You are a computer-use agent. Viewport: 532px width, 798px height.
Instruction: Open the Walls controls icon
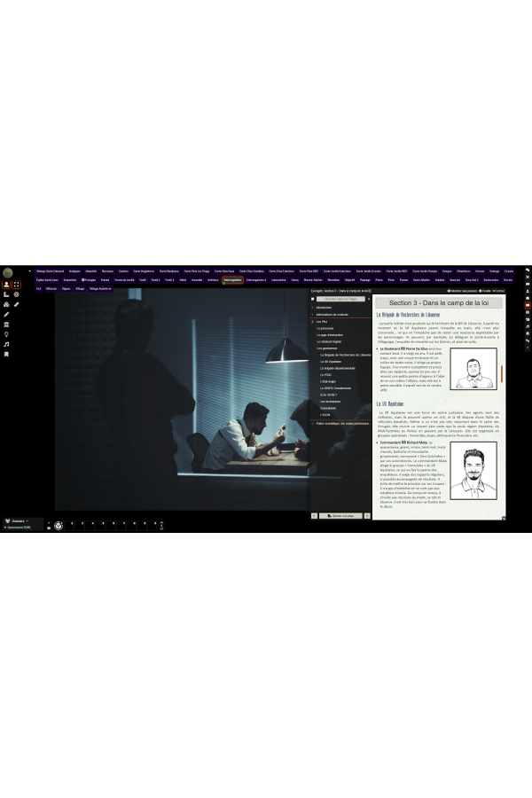6,325
